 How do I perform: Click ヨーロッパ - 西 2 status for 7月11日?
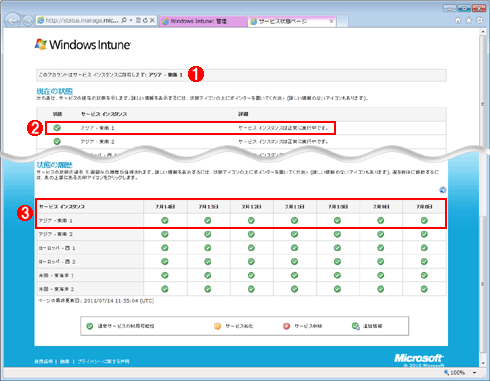coord(294,262)
